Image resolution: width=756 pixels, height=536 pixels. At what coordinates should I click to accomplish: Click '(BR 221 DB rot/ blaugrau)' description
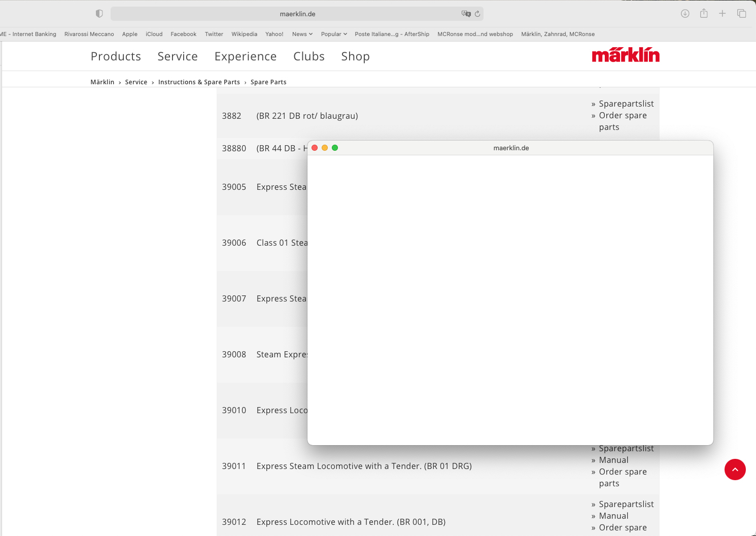307,116
